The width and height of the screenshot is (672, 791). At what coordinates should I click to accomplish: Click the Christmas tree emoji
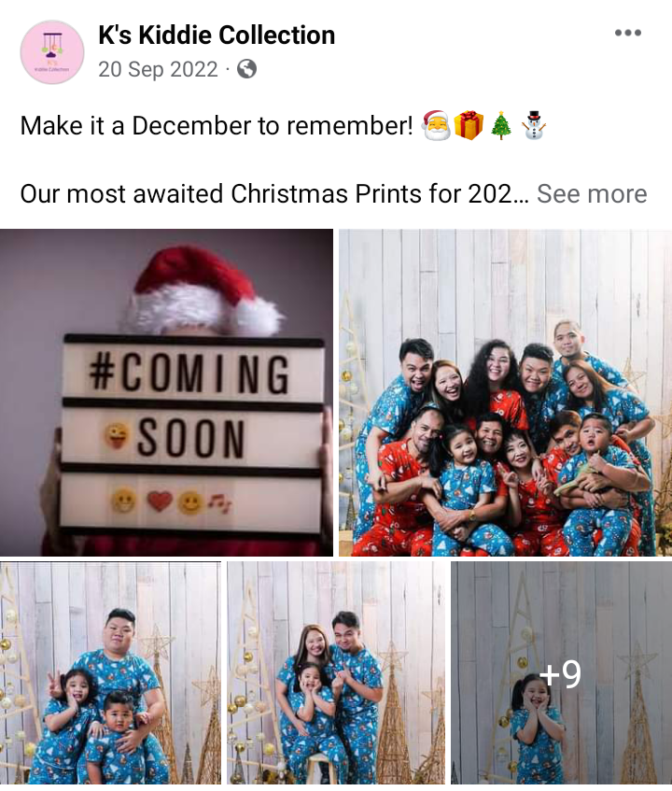coord(501,126)
